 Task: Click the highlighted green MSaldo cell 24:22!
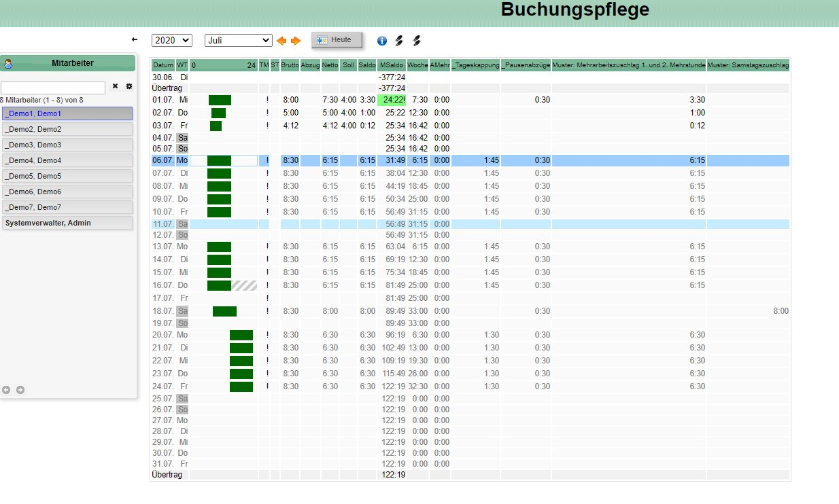point(391,101)
